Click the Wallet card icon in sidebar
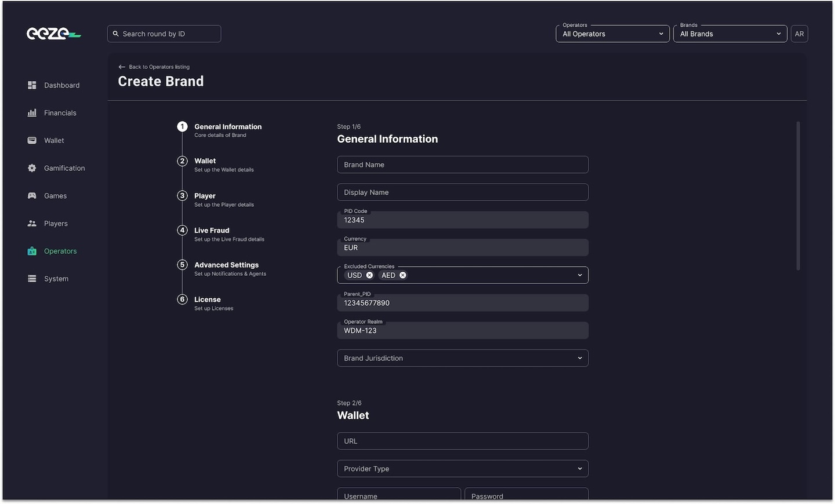 pos(32,141)
